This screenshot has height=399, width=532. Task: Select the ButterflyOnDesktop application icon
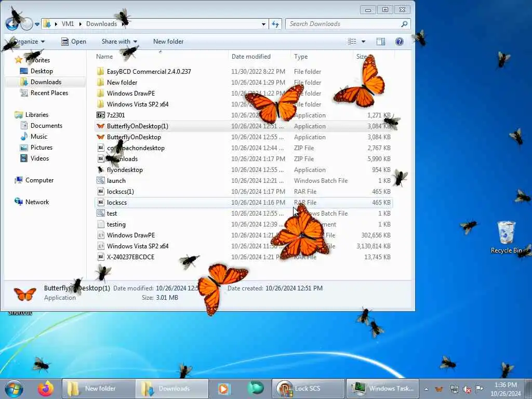[100, 137]
